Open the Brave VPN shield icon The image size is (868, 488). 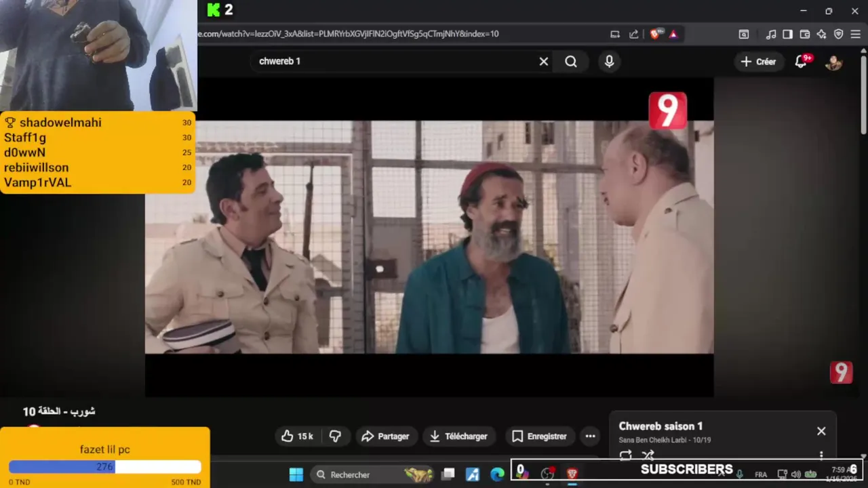pos(838,34)
